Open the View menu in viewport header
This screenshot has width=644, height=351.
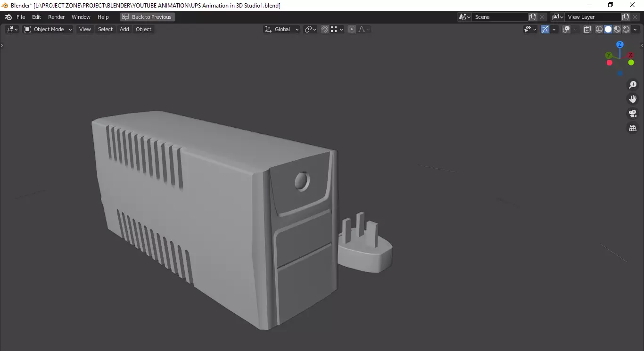pyautogui.click(x=85, y=29)
